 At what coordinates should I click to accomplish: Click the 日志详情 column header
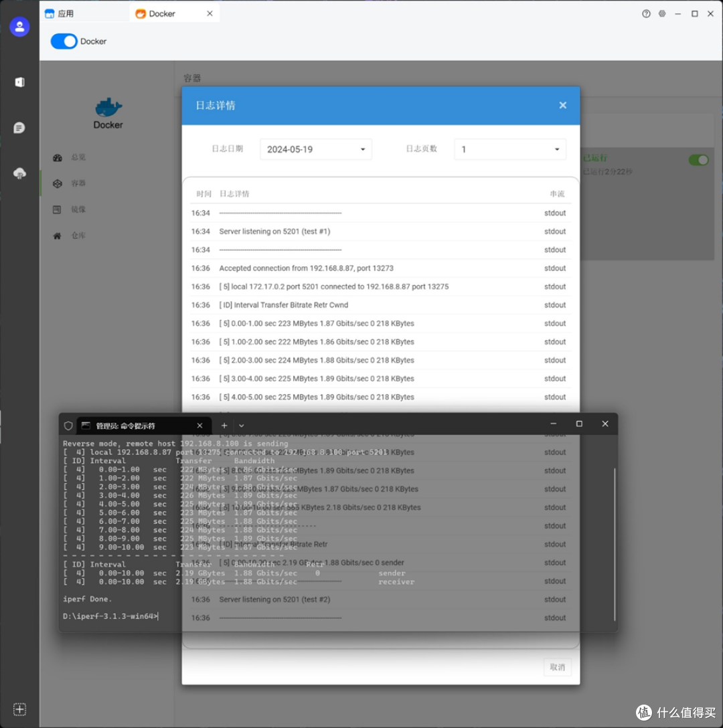[234, 193]
